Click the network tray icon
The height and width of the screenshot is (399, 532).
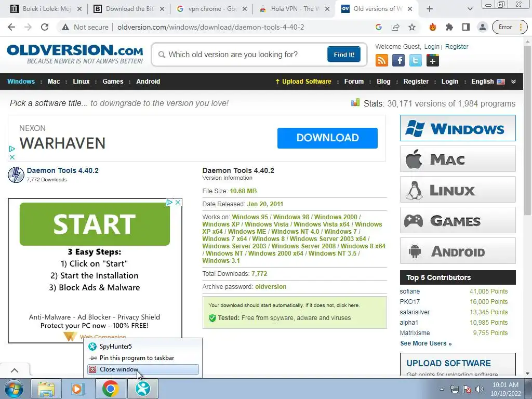pyautogui.click(x=454, y=389)
